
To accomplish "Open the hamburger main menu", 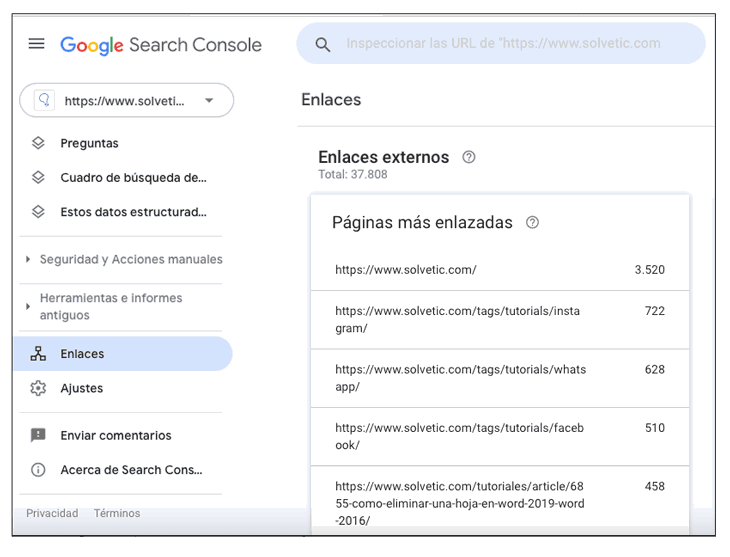I will pos(37,44).
